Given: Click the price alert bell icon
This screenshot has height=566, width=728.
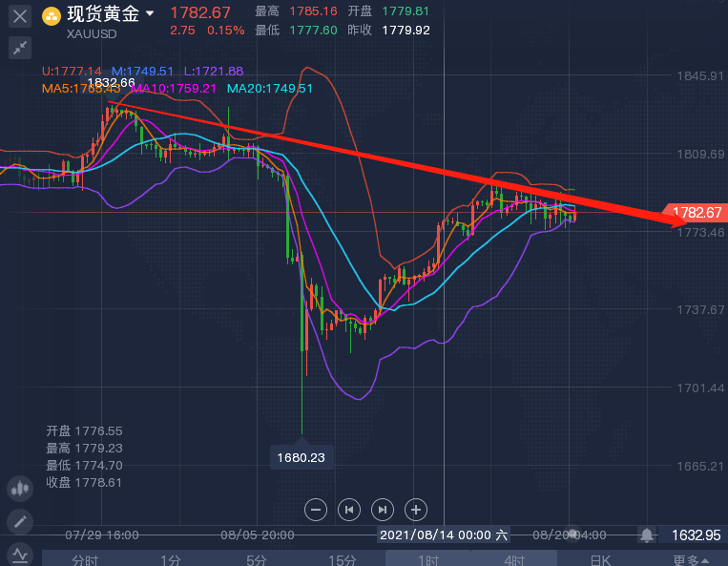Looking at the screenshot, I should coord(647,534).
